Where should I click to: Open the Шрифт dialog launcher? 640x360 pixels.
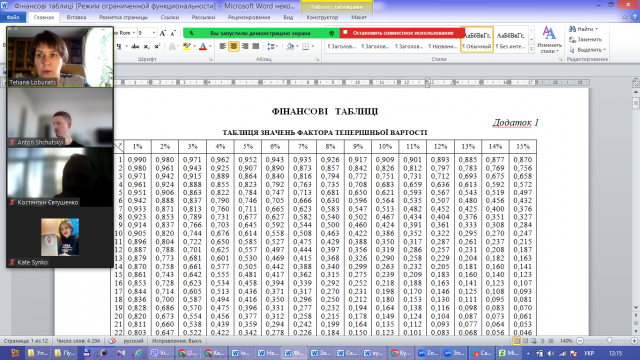211,60
